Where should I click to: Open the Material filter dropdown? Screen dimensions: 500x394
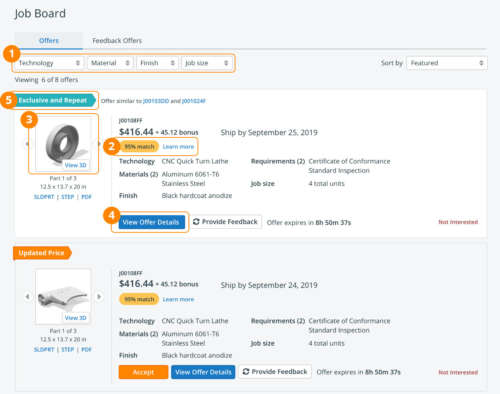110,63
